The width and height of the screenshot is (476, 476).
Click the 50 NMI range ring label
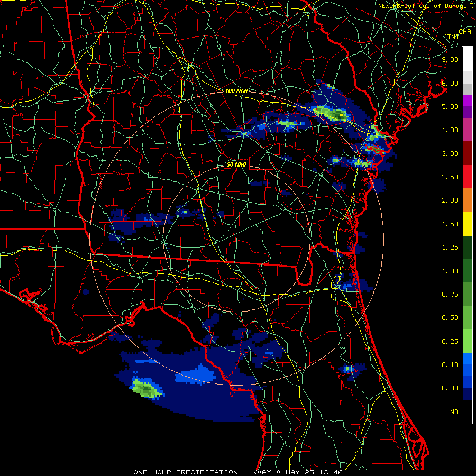point(236,165)
